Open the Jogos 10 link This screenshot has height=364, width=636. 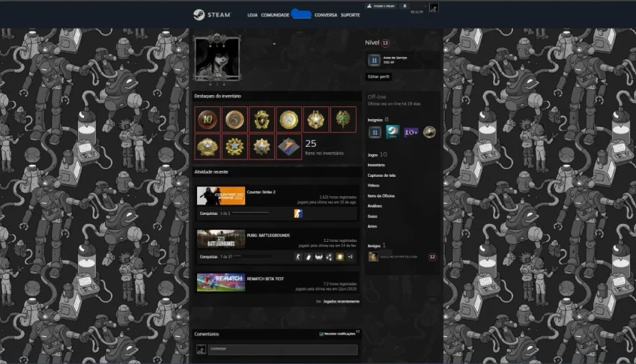(378, 154)
